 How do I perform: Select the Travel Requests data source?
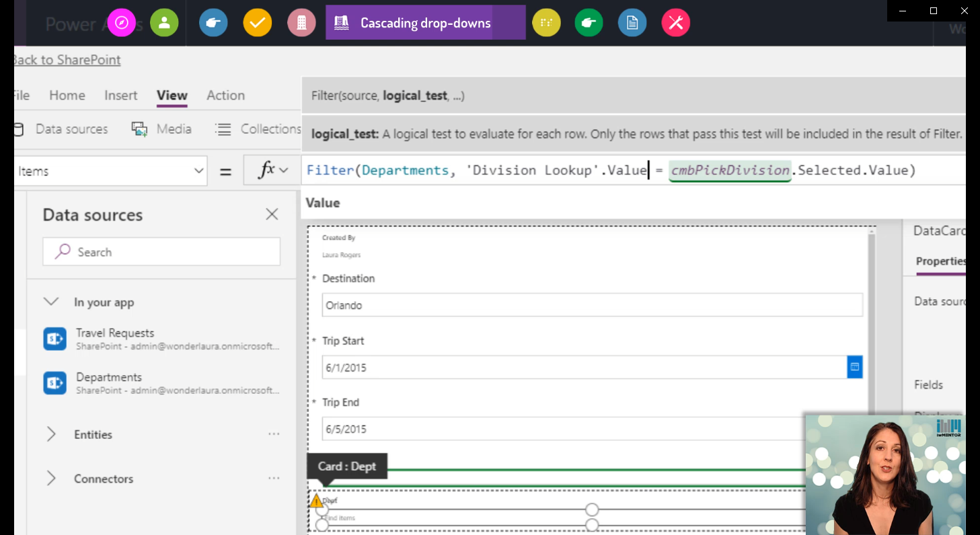click(161, 339)
